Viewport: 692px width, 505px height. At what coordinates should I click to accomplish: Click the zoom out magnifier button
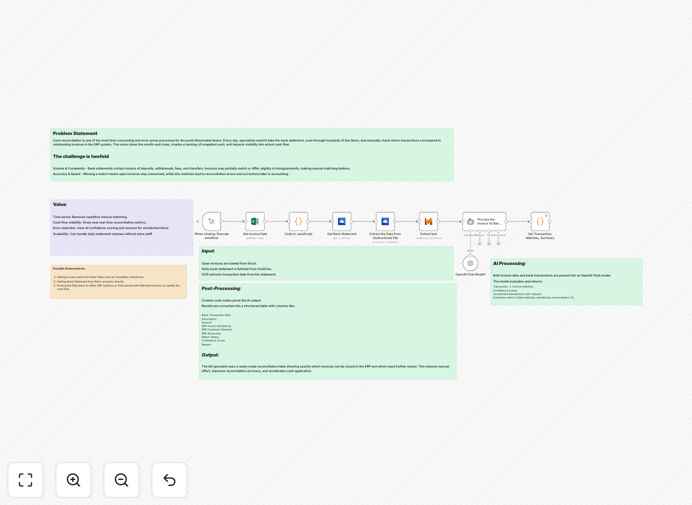click(x=121, y=480)
